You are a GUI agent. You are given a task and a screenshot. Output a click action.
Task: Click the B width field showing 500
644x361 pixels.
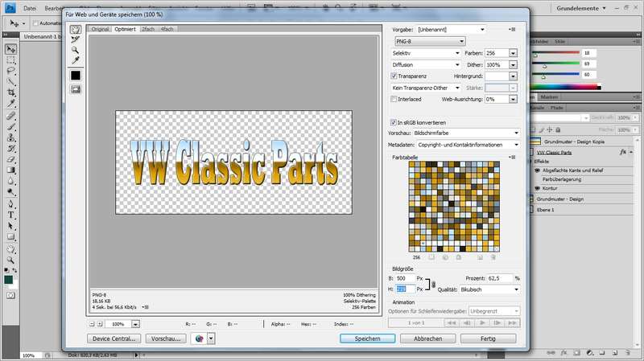coord(405,278)
